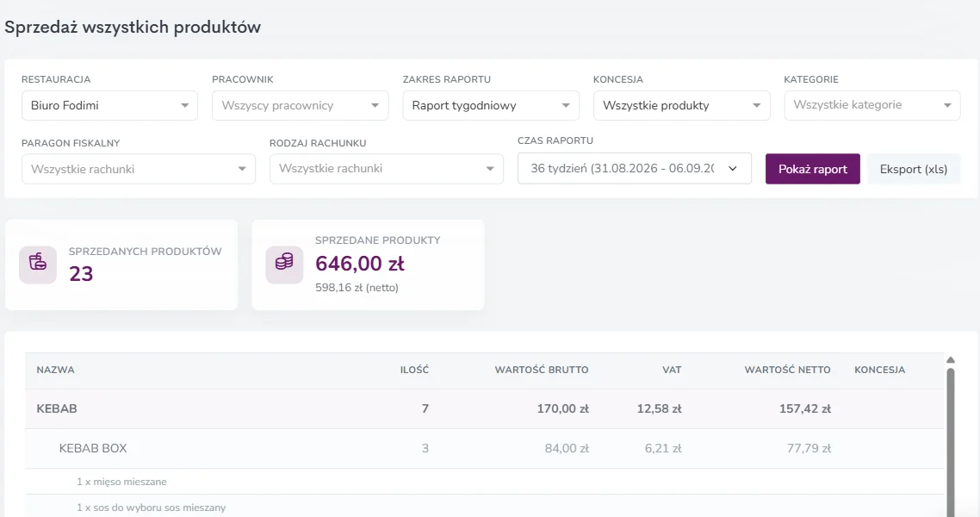
Task: Open the Wszystkie kategorie dropdown
Action: point(871,105)
